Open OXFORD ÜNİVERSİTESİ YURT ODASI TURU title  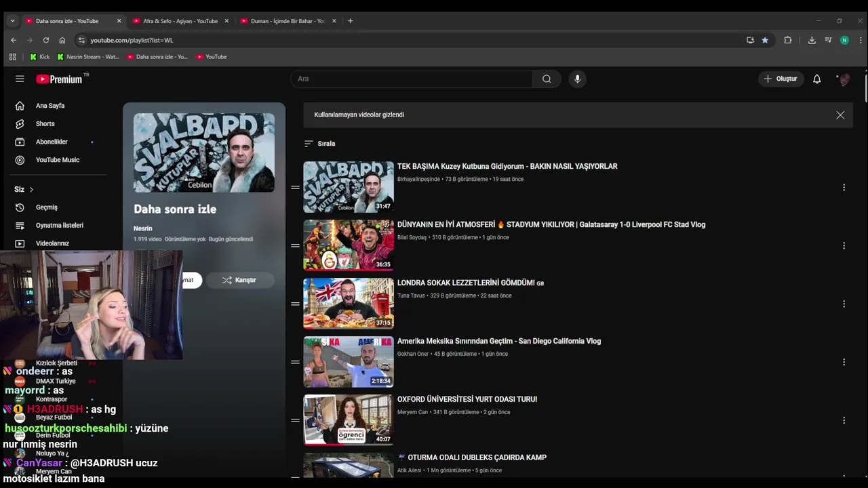point(467,399)
